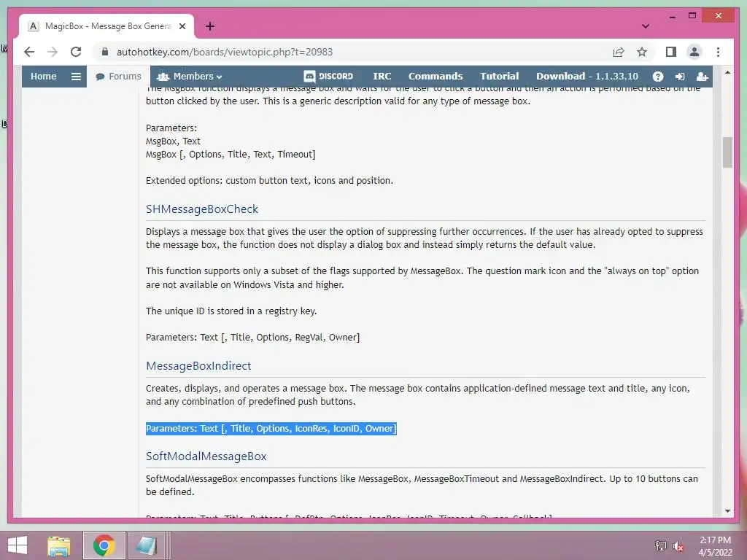The height and width of the screenshot is (560, 747).
Task: Open the Tutorial page
Action: click(x=499, y=76)
